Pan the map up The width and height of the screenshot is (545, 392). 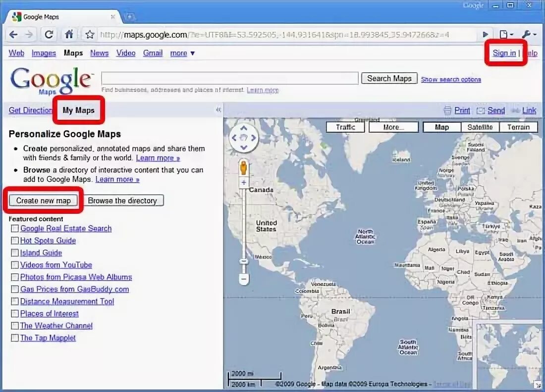pyautogui.click(x=244, y=129)
